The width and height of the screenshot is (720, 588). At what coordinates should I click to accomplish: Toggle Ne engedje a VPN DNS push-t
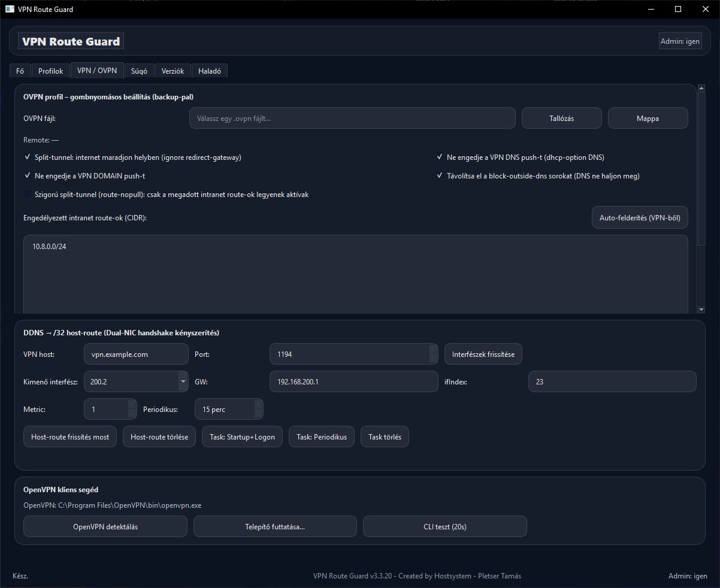(440, 157)
